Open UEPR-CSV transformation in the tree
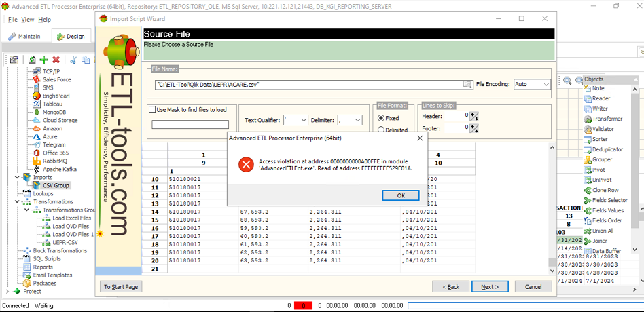This screenshot has height=312, width=644. 65,242
